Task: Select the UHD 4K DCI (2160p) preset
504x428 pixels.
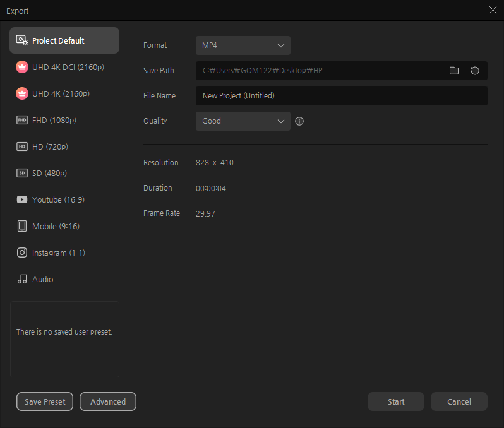Action: coord(64,67)
